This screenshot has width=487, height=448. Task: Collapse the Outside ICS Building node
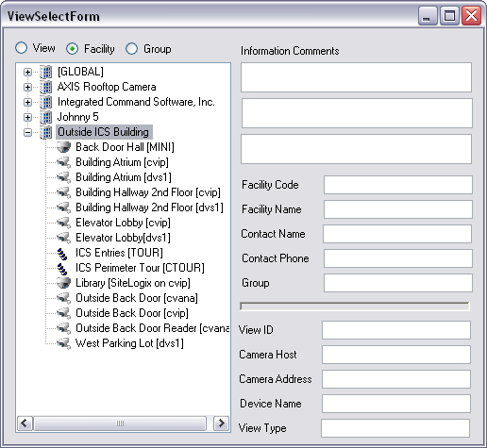coord(27,132)
